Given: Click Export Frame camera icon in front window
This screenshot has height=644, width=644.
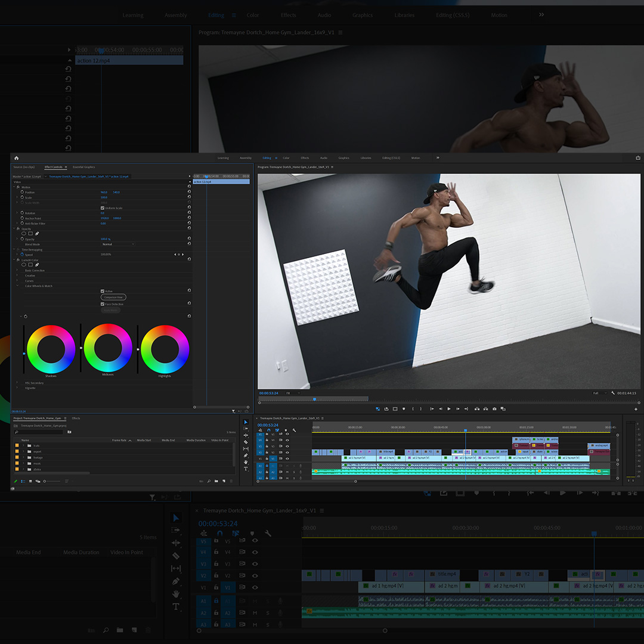Looking at the screenshot, I should [x=494, y=408].
